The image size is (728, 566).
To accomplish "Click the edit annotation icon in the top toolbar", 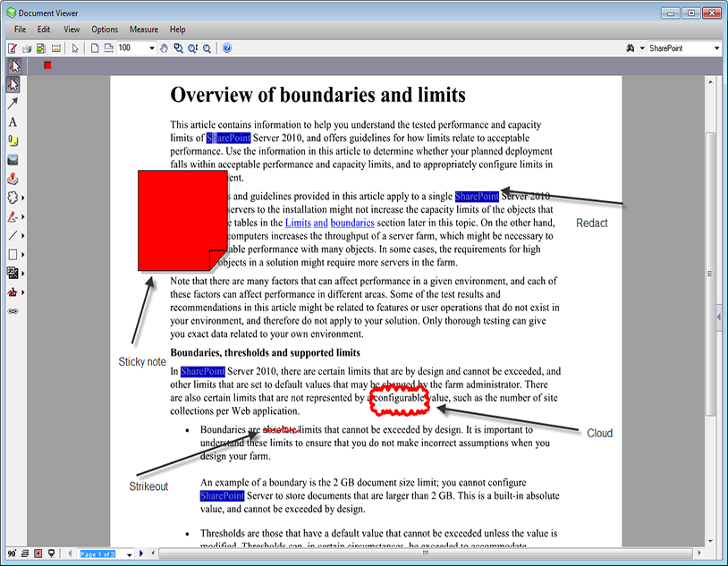I will 13,47.
